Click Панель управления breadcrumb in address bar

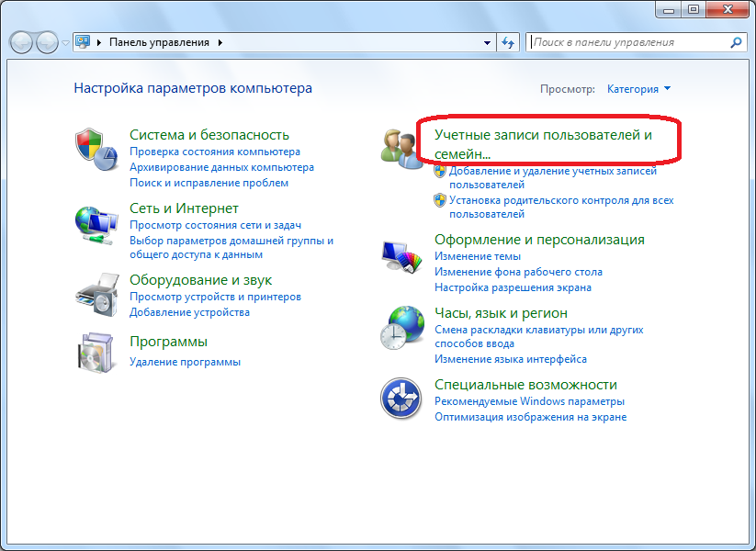point(159,42)
